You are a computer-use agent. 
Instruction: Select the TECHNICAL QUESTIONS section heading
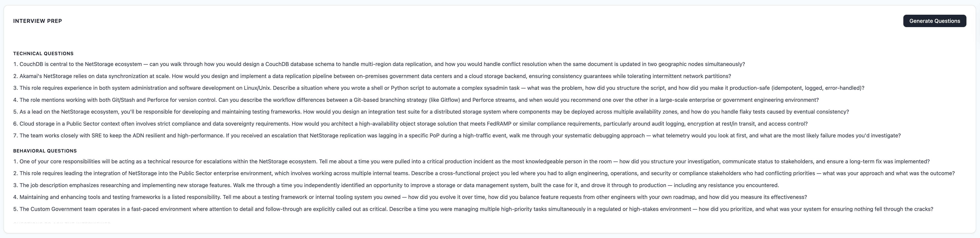click(43, 54)
